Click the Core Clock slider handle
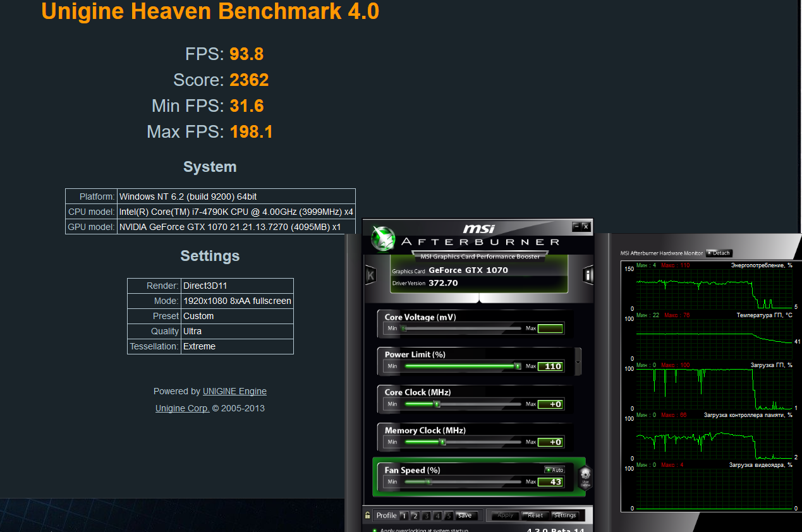 pyautogui.click(x=437, y=404)
